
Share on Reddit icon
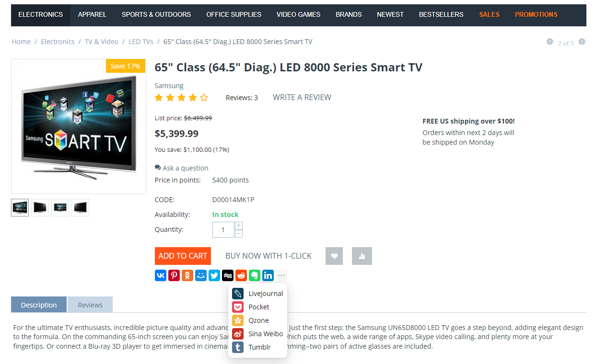[241, 275]
